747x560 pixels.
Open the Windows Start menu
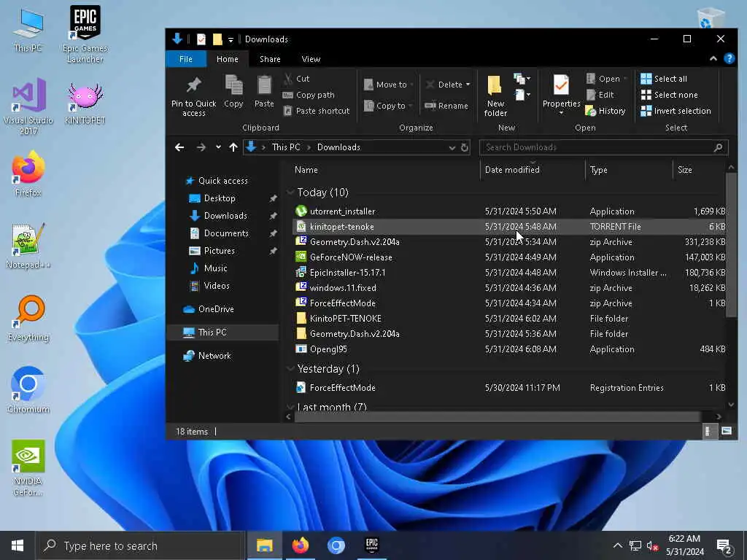coord(18,545)
